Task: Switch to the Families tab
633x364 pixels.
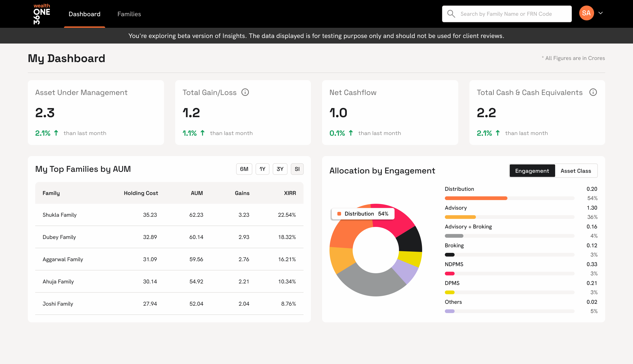Action: point(129,14)
